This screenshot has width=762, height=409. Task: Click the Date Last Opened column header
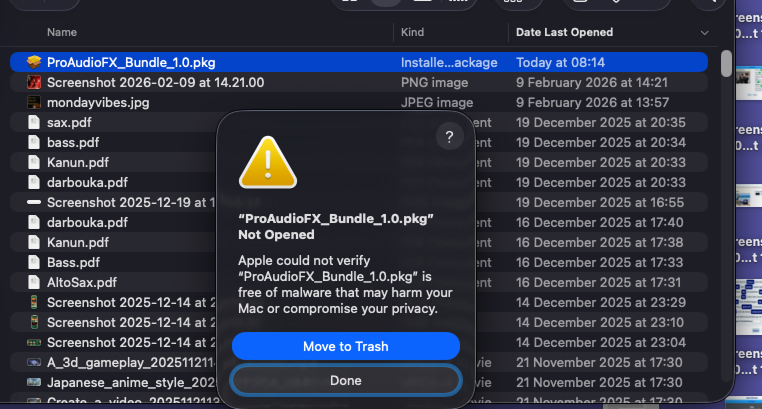[564, 32]
